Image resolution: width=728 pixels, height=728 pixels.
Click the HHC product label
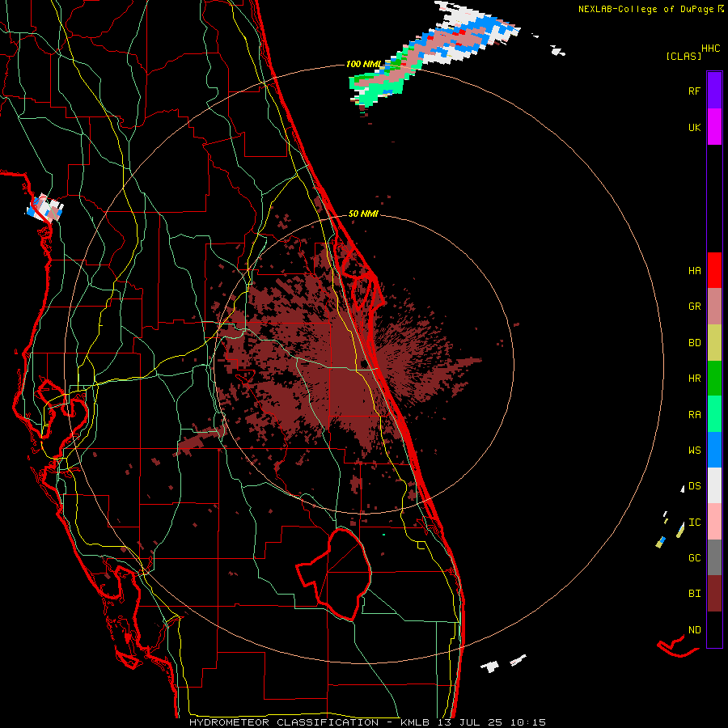pyautogui.click(x=710, y=49)
